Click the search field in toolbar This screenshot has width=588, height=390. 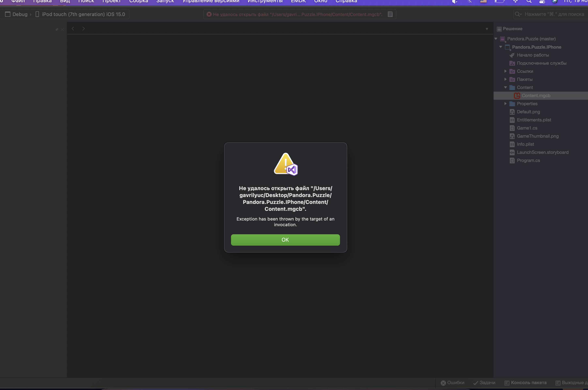[x=554, y=14]
